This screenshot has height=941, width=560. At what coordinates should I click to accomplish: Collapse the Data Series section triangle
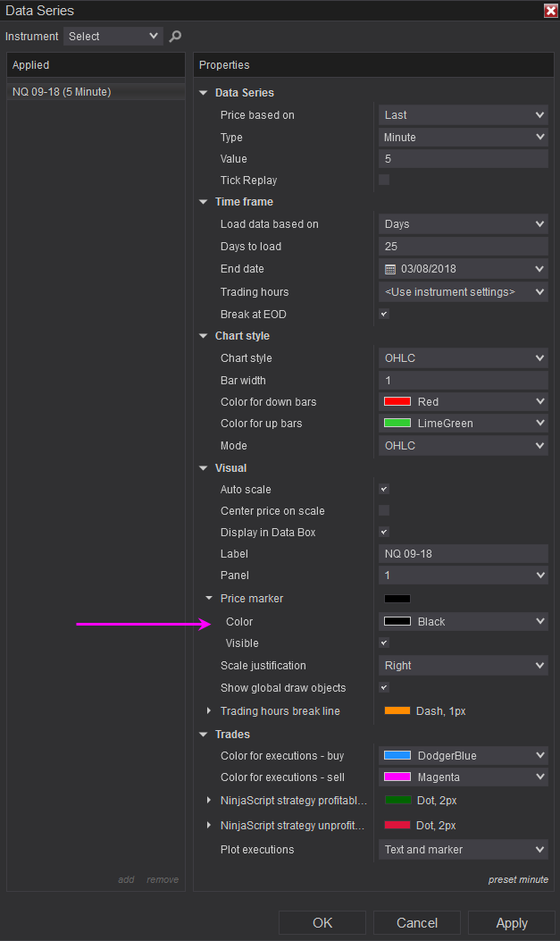click(204, 93)
